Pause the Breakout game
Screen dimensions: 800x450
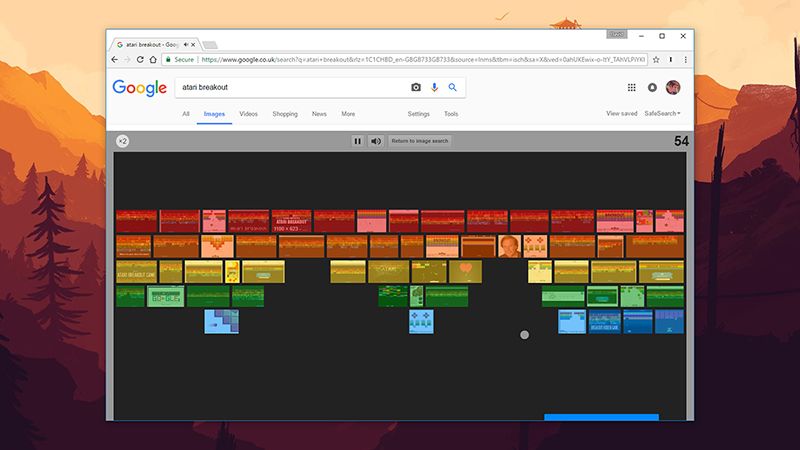357,141
